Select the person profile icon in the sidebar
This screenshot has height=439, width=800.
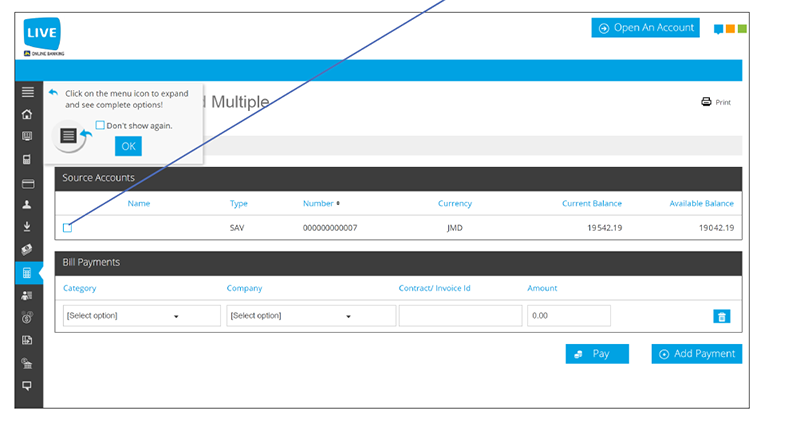point(27,205)
